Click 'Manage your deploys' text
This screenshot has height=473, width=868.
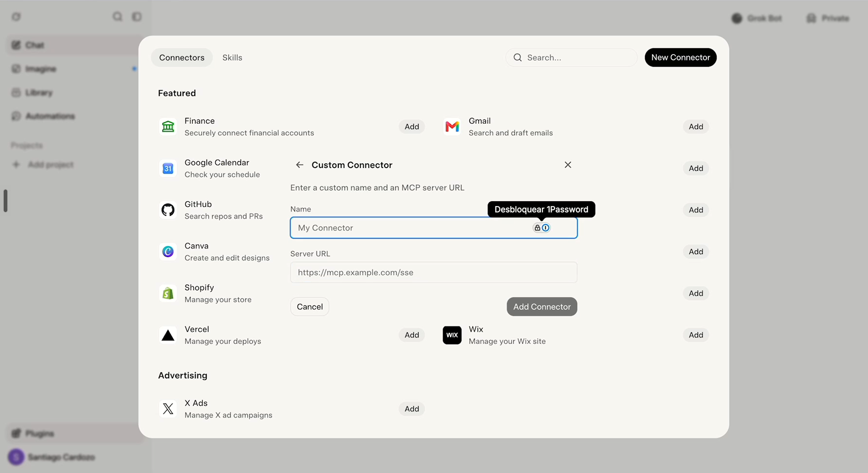pyautogui.click(x=223, y=341)
